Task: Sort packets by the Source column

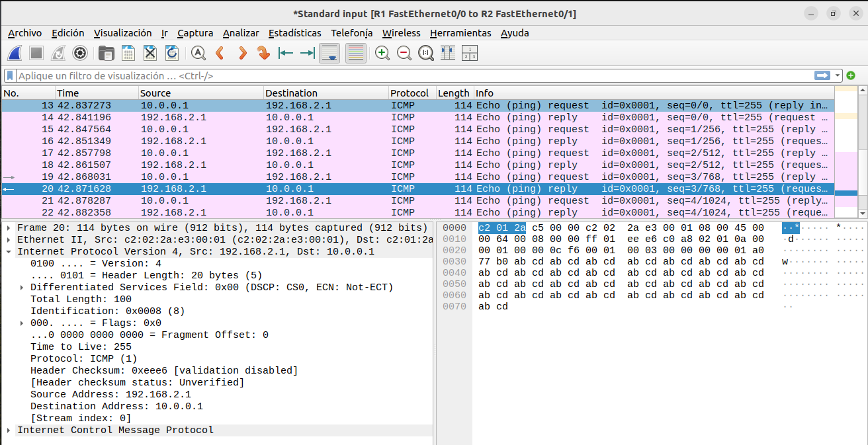Action: pos(201,93)
